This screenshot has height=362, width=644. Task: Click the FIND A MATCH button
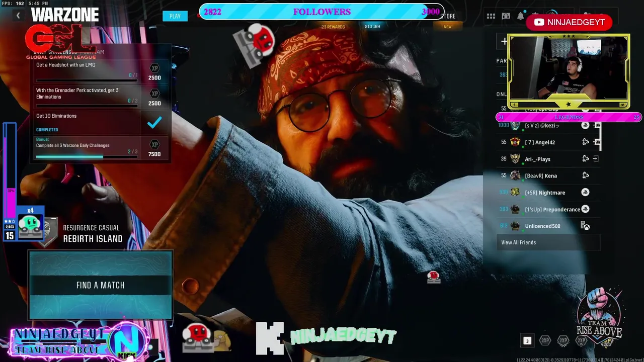click(101, 285)
